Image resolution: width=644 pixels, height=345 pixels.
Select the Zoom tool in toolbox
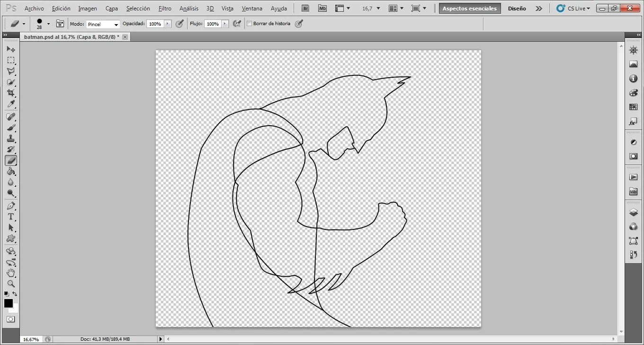coord(10,284)
